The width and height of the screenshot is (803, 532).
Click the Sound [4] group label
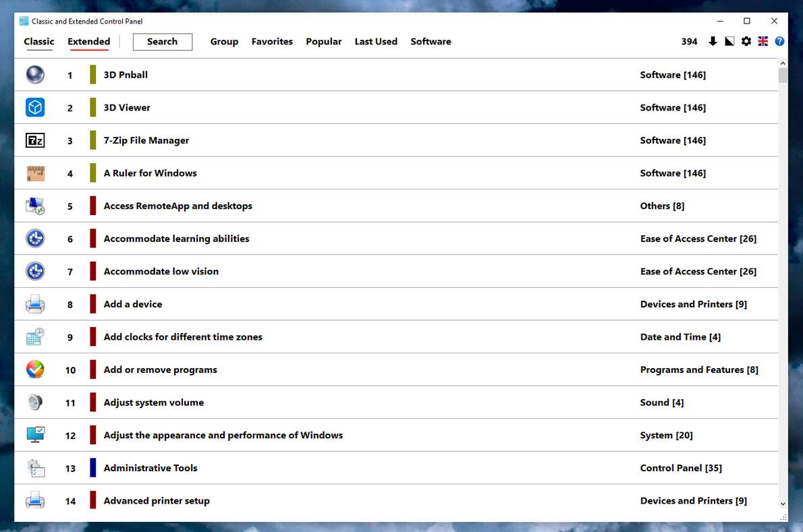pyautogui.click(x=662, y=402)
